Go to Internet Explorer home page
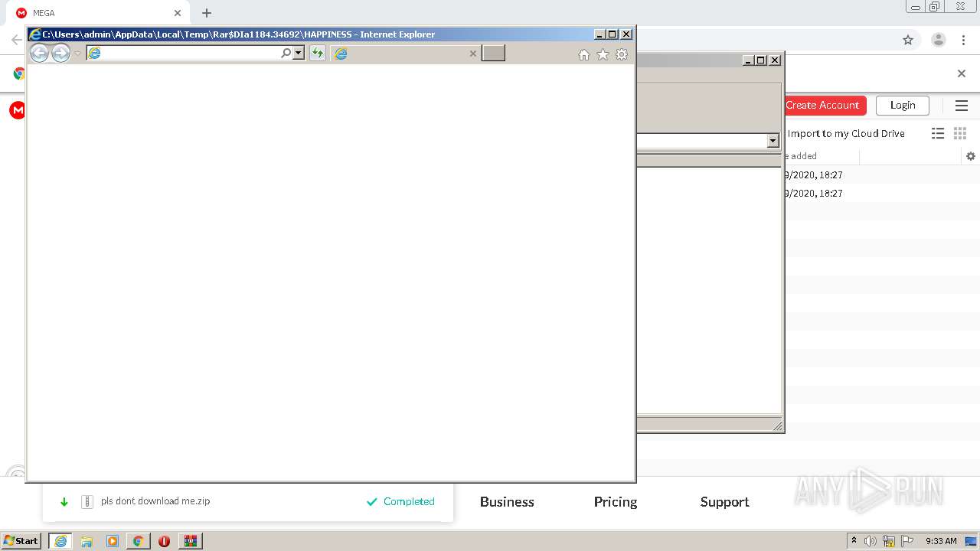This screenshot has height=551, width=980. point(584,54)
